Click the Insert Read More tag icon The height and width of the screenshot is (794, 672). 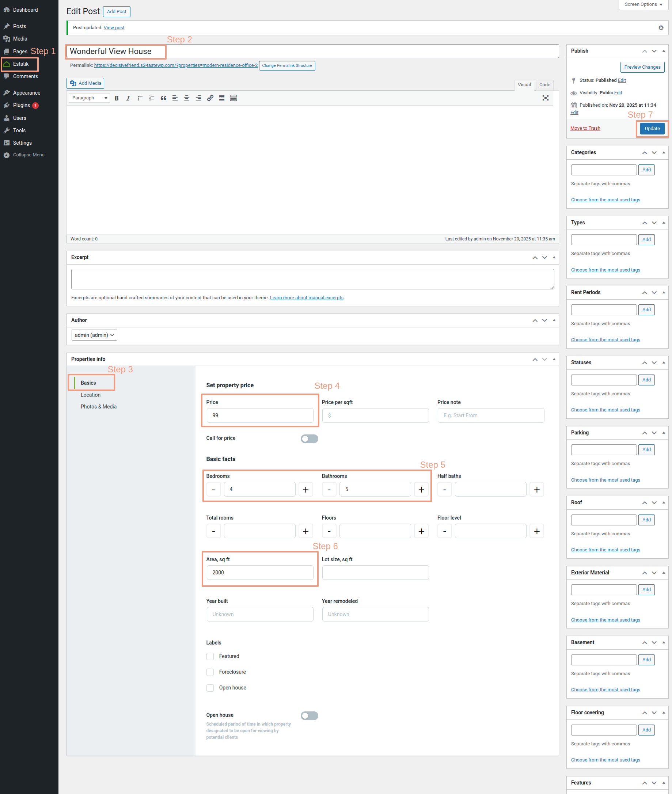[222, 98]
